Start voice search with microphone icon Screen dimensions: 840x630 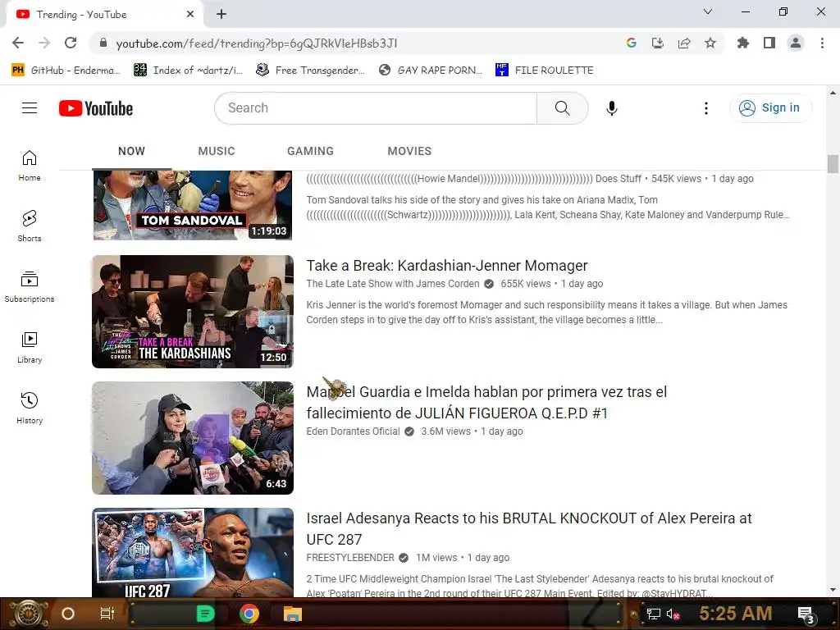coord(611,108)
